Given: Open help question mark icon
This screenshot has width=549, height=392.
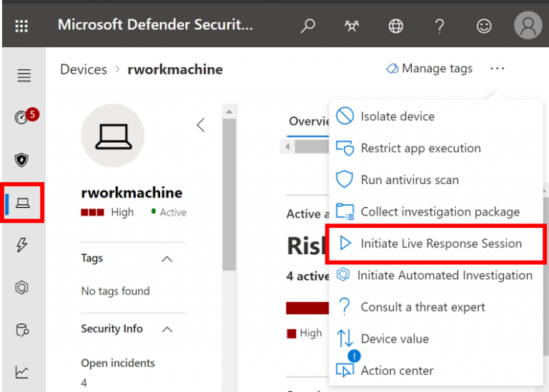Looking at the screenshot, I should click(x=440, y=26).
